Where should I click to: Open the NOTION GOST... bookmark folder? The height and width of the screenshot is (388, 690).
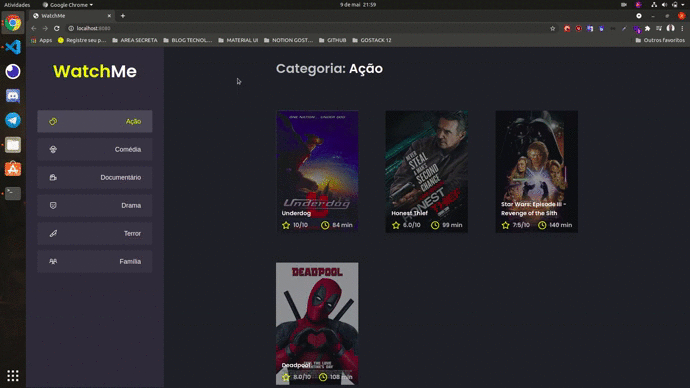pos(288,40)
